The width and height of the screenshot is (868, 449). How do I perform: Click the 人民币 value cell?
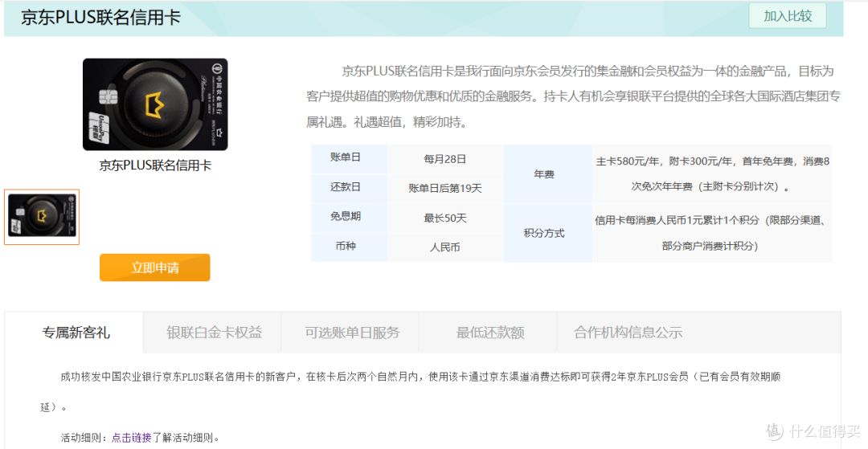click(445, 247)
